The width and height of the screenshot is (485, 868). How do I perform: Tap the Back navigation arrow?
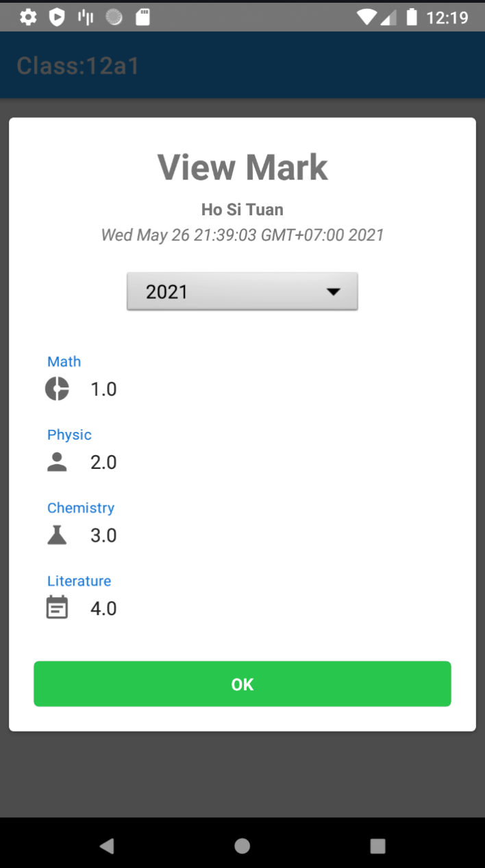[107, 845]
